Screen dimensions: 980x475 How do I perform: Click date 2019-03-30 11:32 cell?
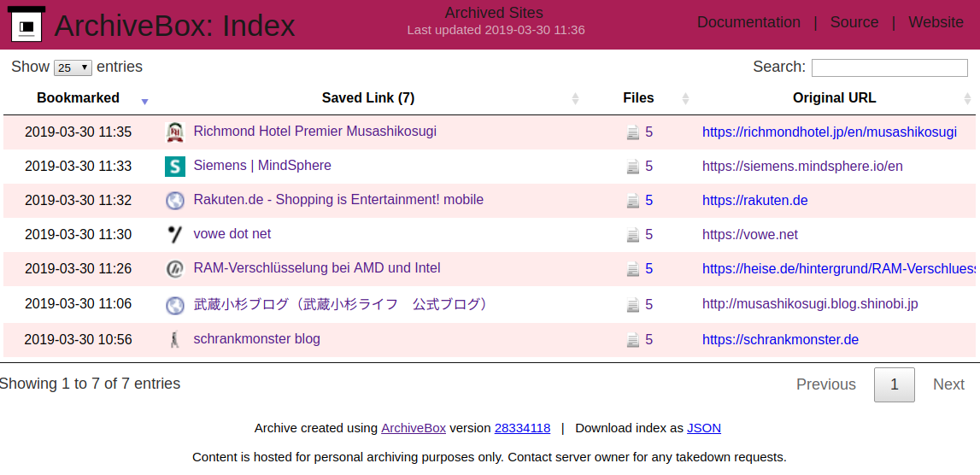pos(78,201)
